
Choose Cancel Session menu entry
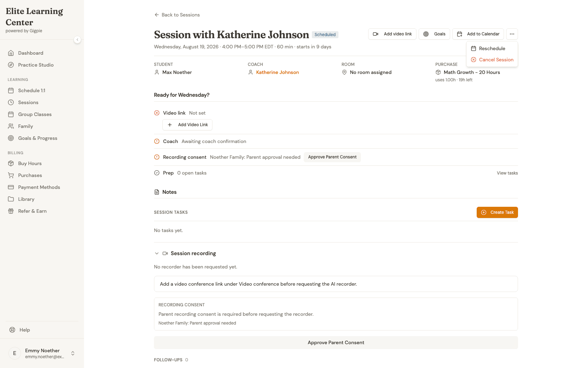pyautogui.click(x=492, y=60)
